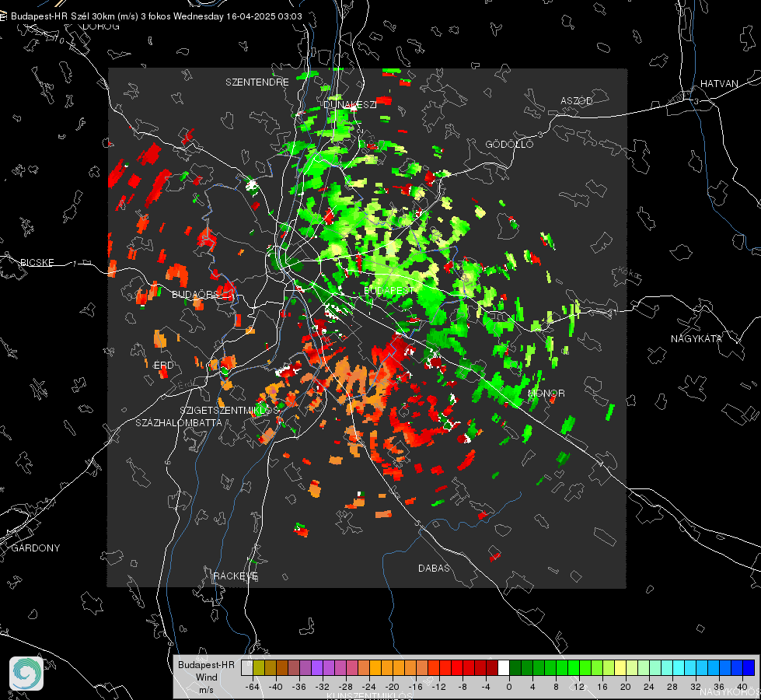The width and height of the screenshot is (761, 700).
Task: Select the white zero-velocity legend swatch
Action: pyautogui.click(x=504, y=668)
